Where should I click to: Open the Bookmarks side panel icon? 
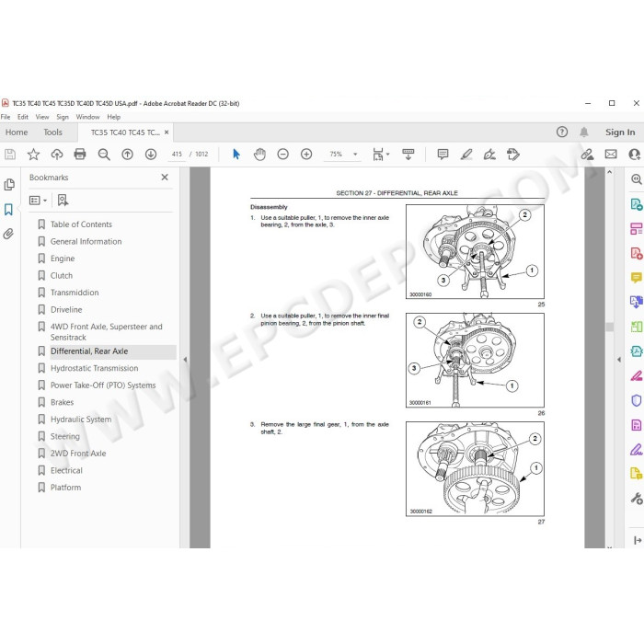click(x=8, y=210)
